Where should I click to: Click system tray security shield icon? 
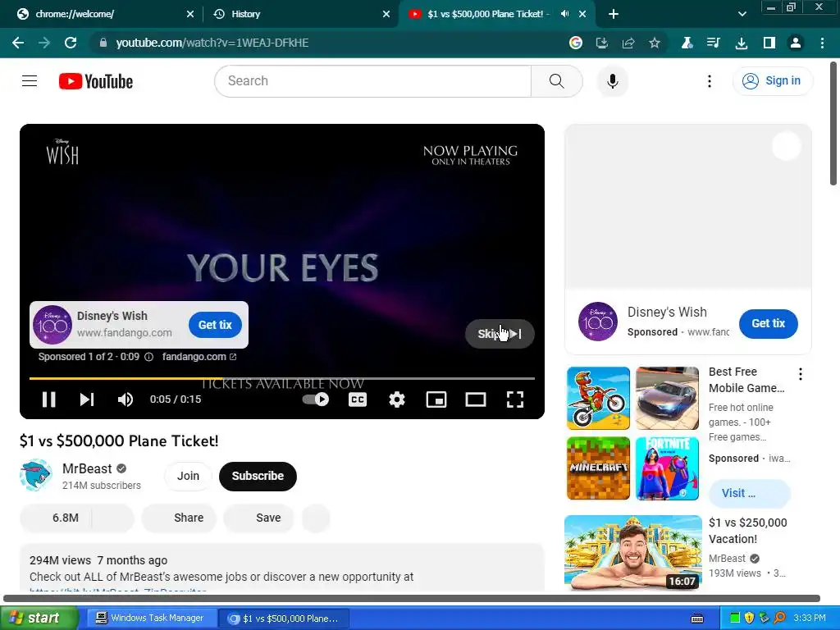[749, 619]
